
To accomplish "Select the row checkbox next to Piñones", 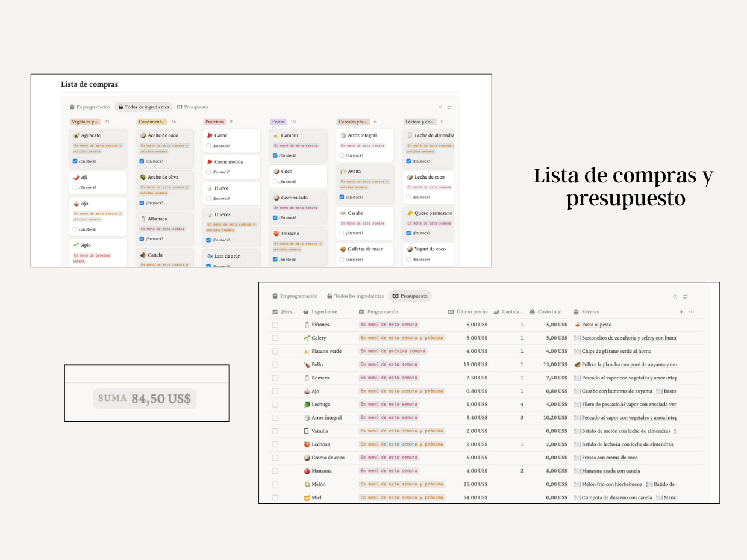I will tap(275, 324).
